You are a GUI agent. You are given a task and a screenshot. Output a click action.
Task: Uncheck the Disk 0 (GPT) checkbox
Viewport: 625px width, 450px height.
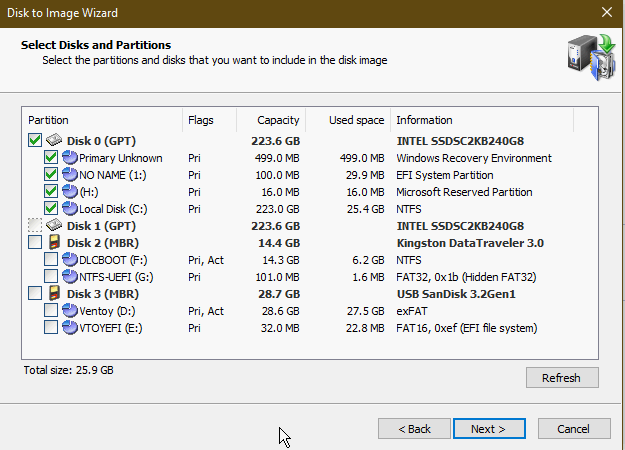[x=35, y=141]
